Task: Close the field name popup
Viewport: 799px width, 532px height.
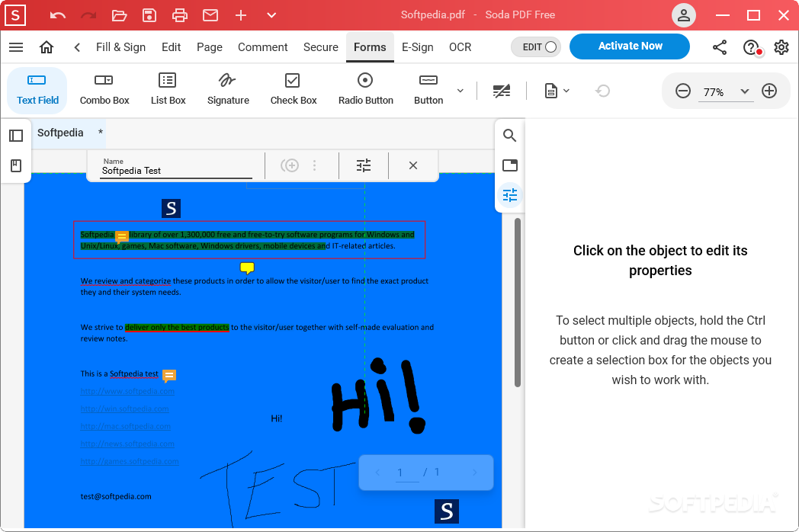Action: click(x=413, y=165)
